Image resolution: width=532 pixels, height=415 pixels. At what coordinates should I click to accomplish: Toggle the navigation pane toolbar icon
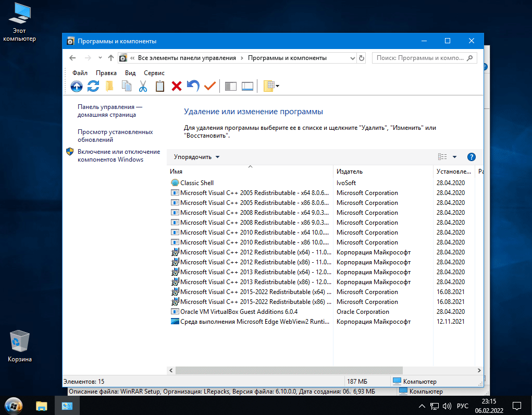[x=231, y=86]
